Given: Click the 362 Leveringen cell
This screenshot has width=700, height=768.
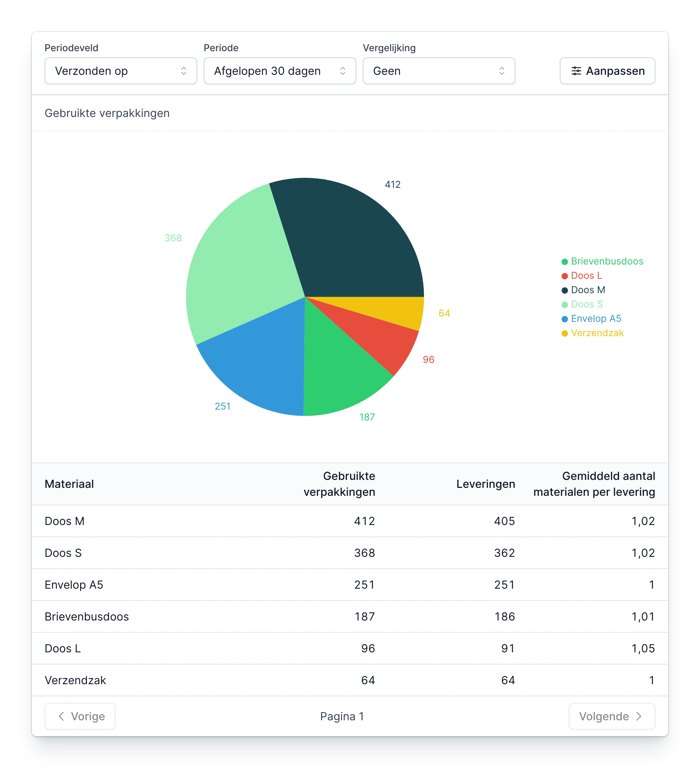Looking at the screenshot, I should point(504,553).
